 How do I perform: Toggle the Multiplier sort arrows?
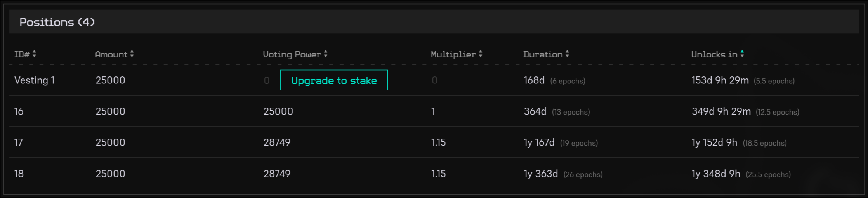pos(481,54)
